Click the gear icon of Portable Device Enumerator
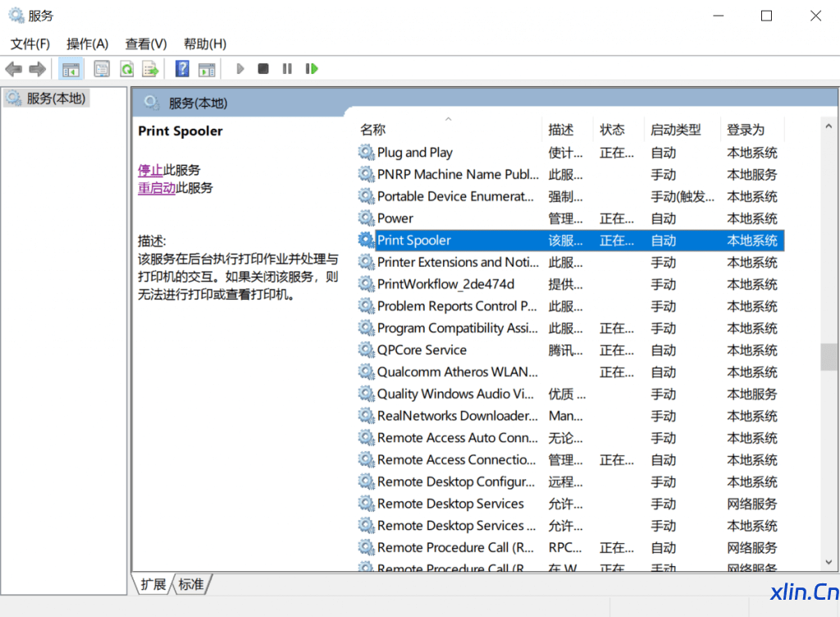 367,197
